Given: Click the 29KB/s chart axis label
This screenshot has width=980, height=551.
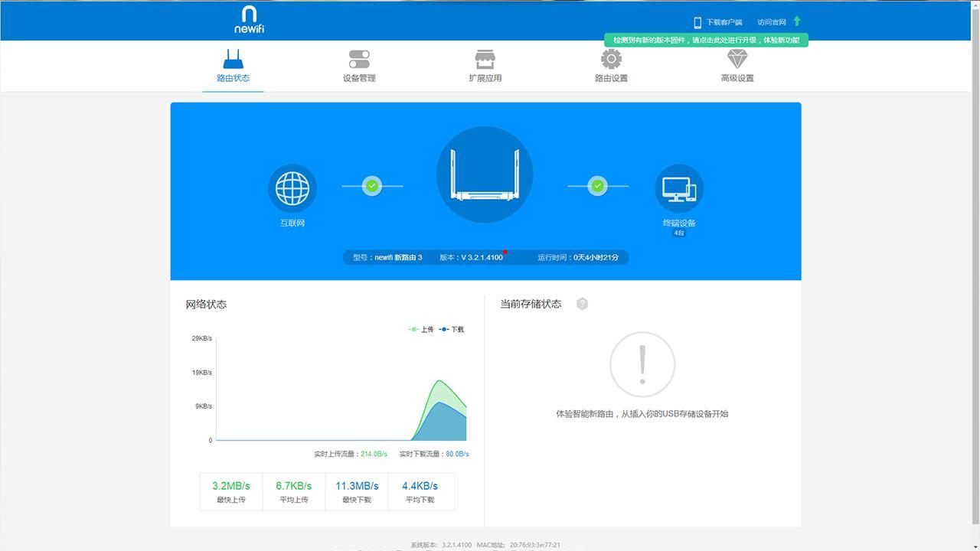Looking at the screenshot, I should coord(202,338).
